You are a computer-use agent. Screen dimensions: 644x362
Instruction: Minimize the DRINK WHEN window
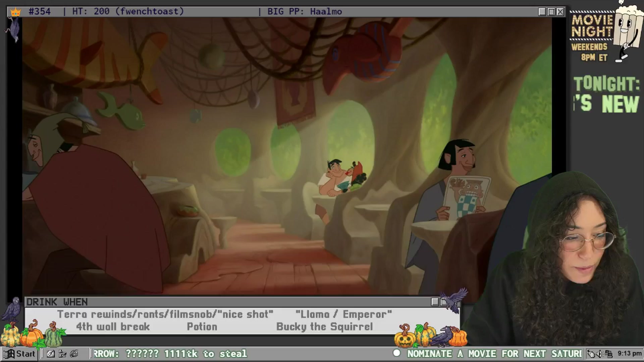[435, 302]
